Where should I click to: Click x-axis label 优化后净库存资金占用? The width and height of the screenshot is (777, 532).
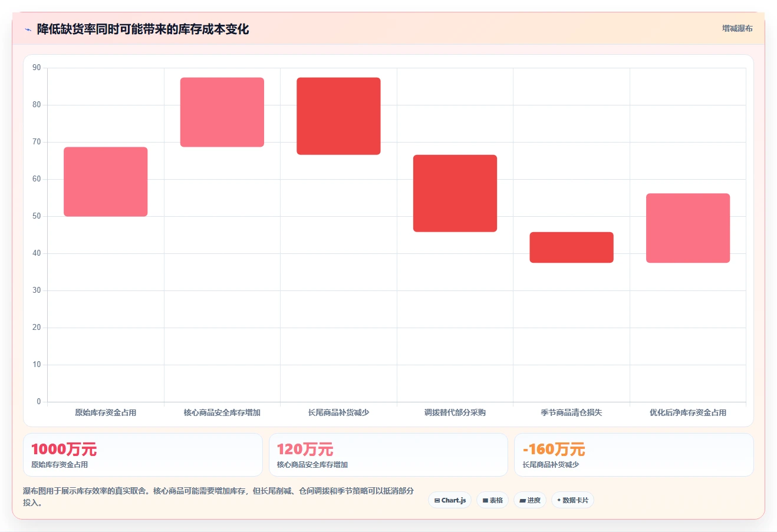coord(688,412)
